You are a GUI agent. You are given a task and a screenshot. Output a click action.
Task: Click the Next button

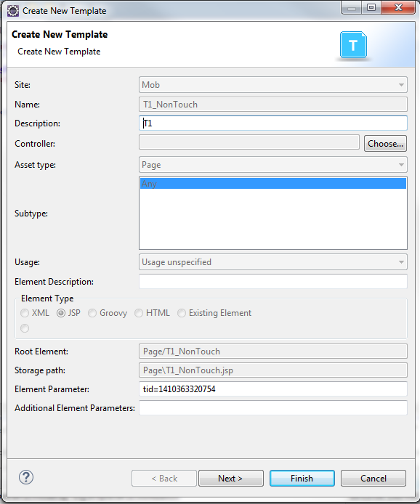click(231, 479)
